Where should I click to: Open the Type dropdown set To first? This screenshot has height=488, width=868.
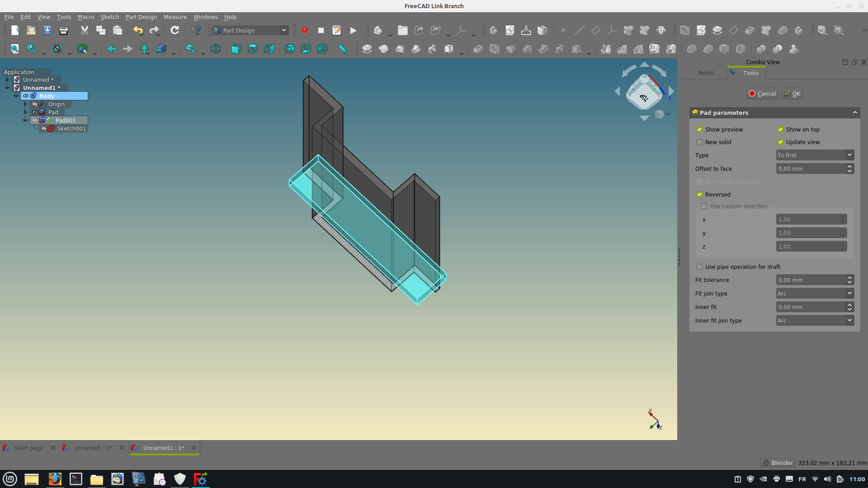(x=815, y=155)
